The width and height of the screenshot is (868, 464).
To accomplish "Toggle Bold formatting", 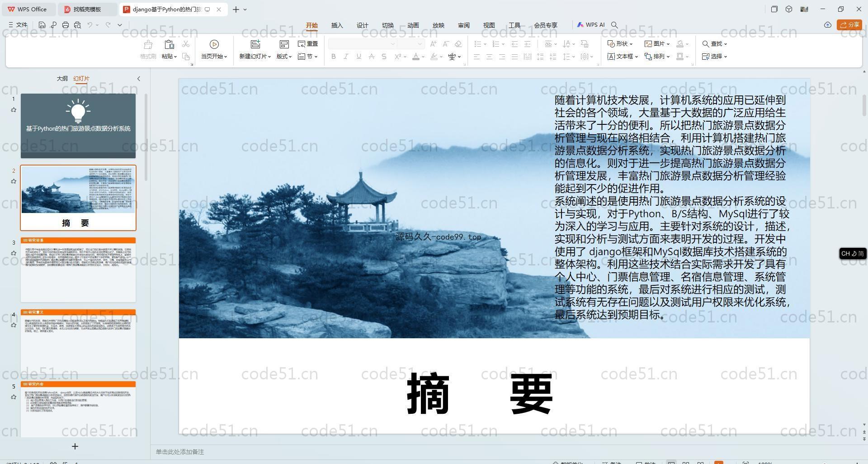I will click(334, 57).
